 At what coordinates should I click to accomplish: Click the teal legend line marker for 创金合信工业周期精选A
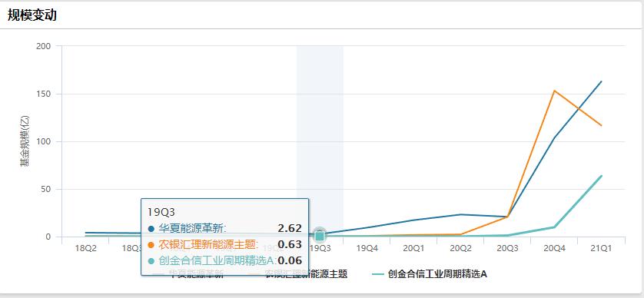tap(378, 274)
